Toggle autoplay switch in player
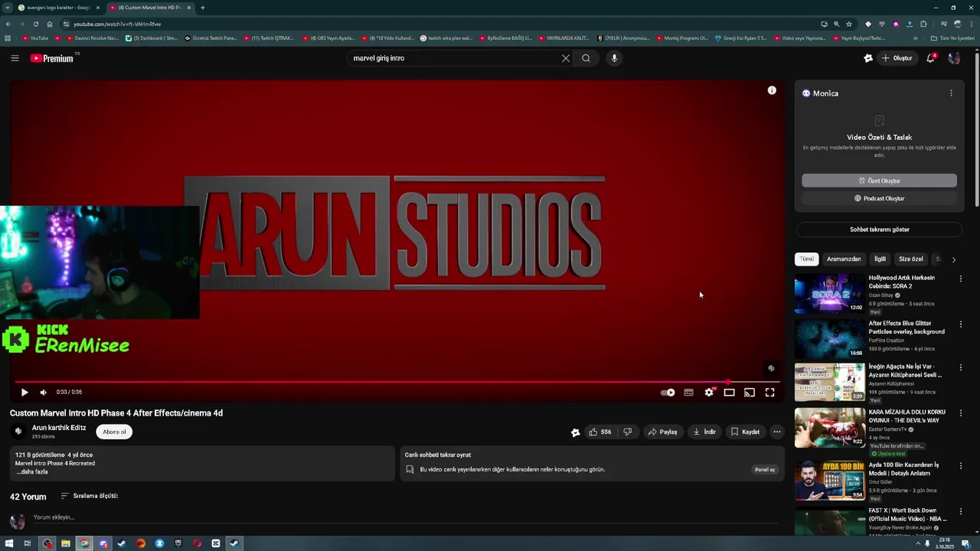Viewport: 980px width, 551px height. (x=668, y=393)
